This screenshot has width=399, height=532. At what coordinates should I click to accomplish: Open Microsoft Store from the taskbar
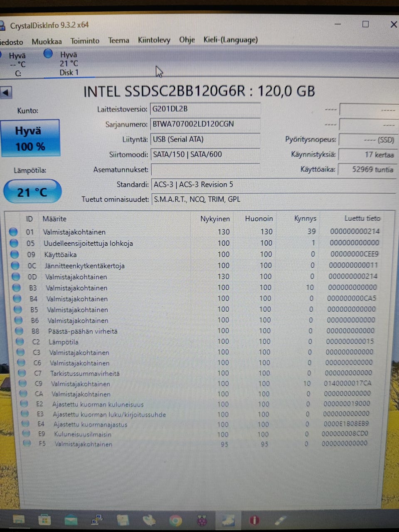[44, 520]
